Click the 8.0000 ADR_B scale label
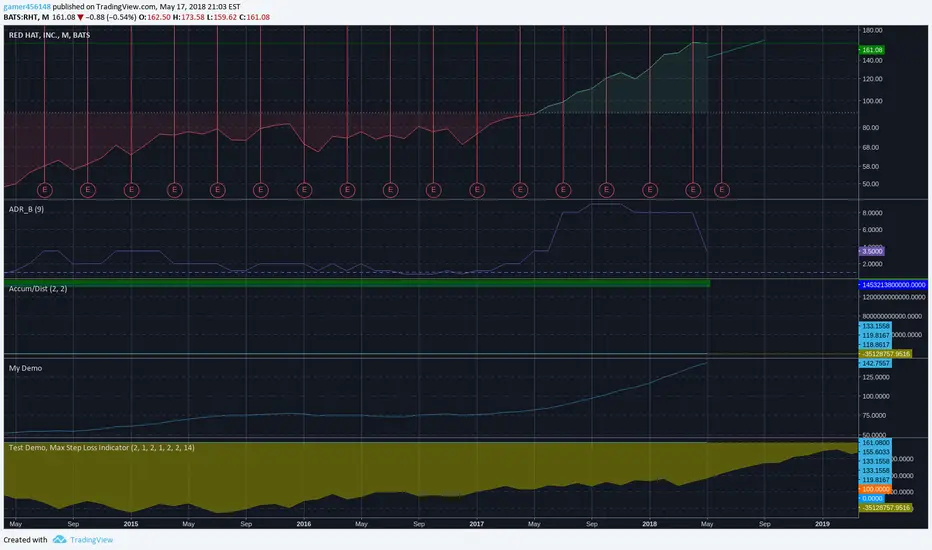Viewport: 932px width, 550px height. point(872,213)
